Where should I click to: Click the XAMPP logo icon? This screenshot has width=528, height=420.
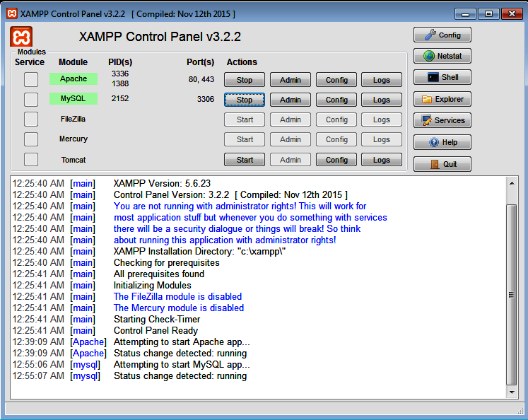click(x=21, y=37)
